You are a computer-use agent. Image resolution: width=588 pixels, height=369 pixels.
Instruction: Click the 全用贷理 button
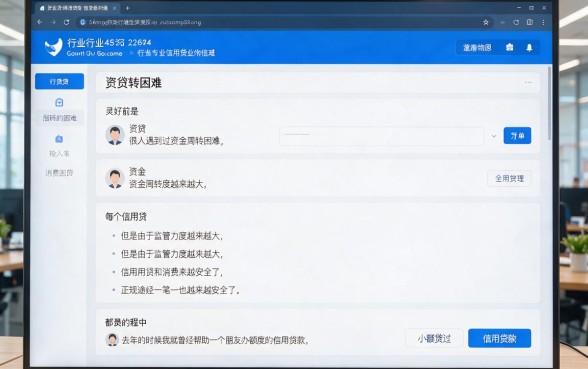pos(509,178)
